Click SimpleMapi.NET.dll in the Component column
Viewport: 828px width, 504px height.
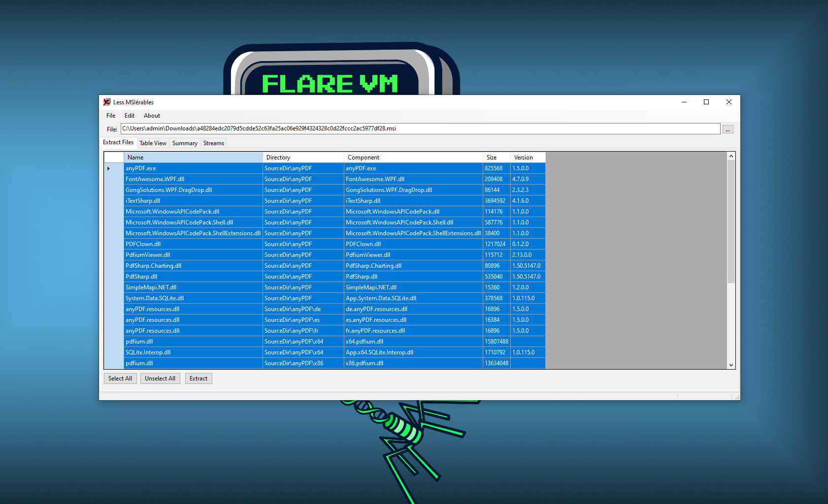pos(413,287)
